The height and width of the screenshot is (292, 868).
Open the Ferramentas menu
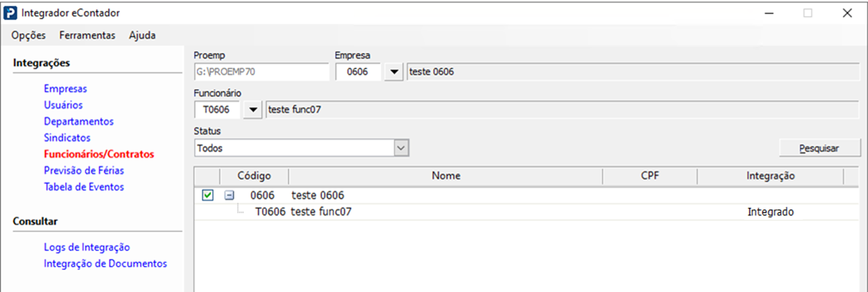coord(87,35)
